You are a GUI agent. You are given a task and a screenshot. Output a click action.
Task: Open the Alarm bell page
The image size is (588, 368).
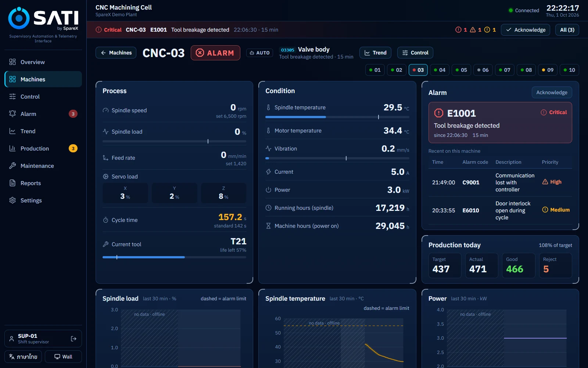43,114
